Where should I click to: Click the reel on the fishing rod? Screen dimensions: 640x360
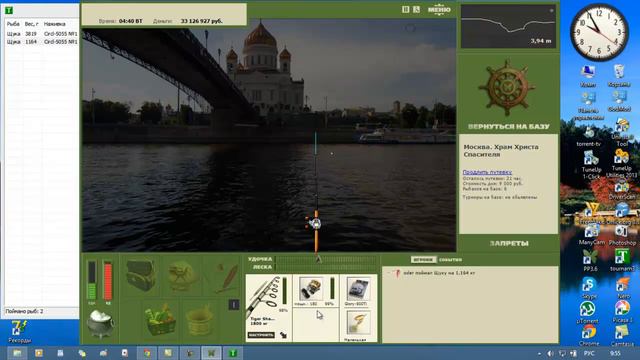(x=314, y=223)
